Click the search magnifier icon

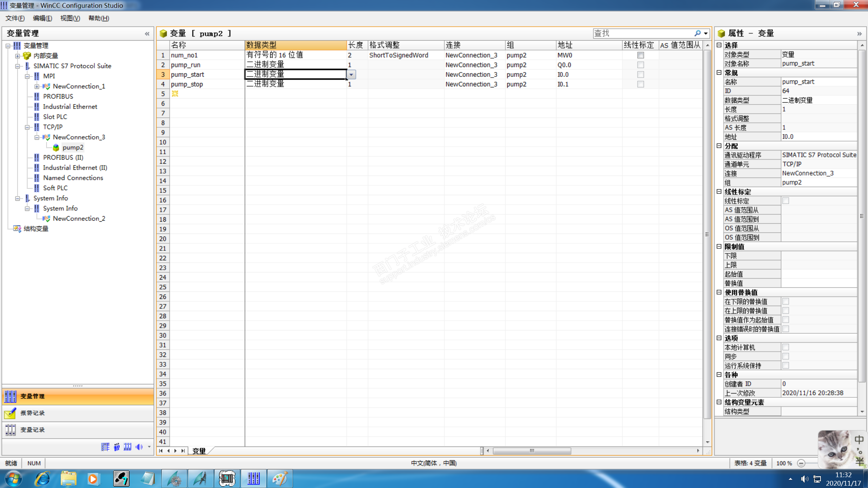click(x=697, y=33)
